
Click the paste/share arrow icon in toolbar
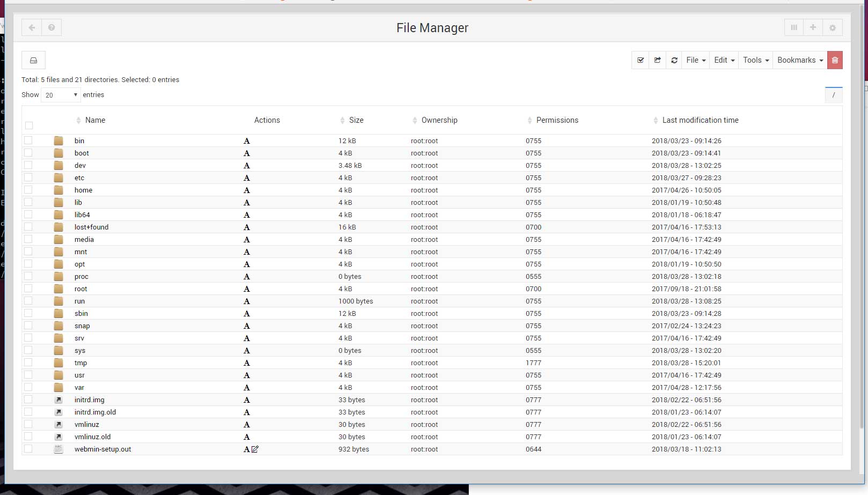tap(657, 60)
